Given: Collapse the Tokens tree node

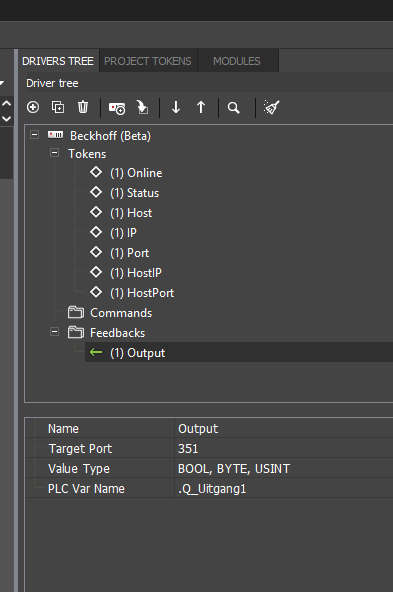Looking at the screenshot, I should click(54, 153).
